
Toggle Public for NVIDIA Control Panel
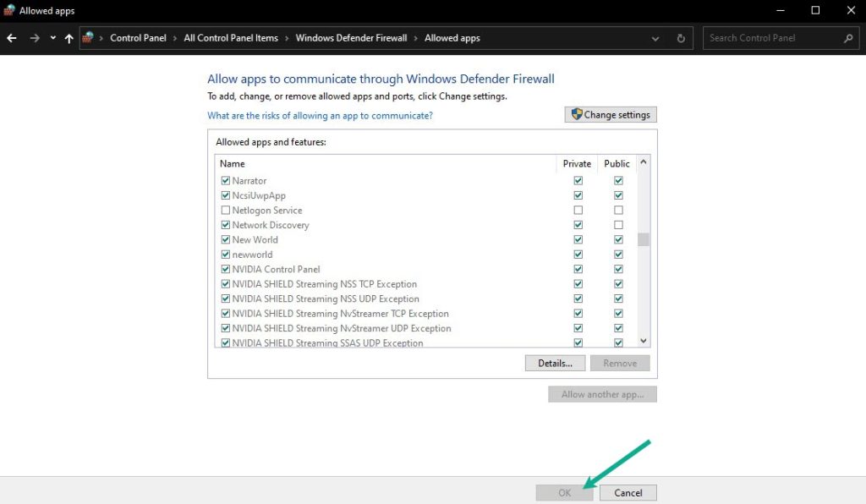point(618,269)
